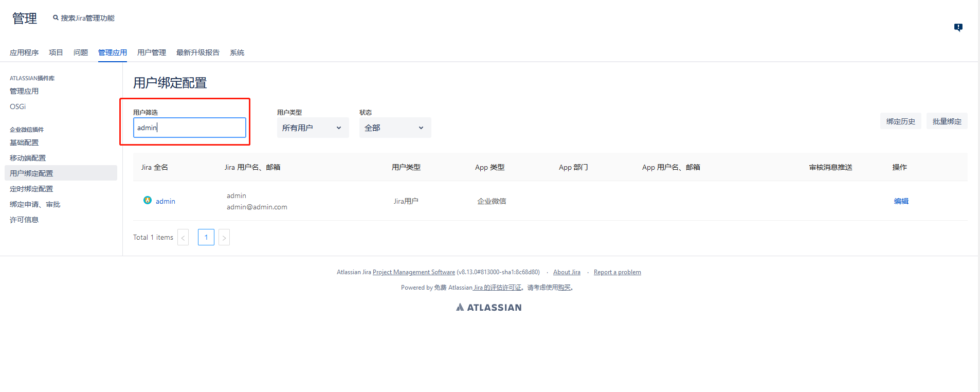Click the Atlassian logo in footer
This screenshot has height=392, width=980.
488,307
